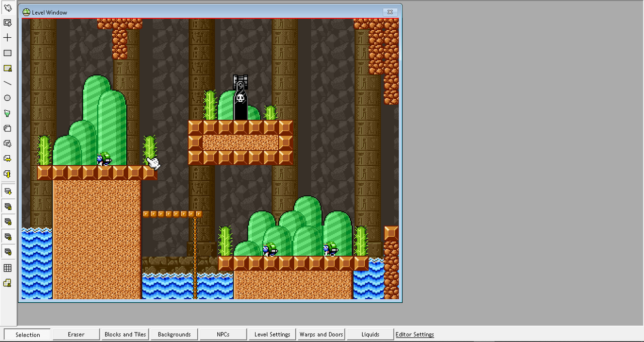
Task: Switch to the Selection tab
Action: coord(28,334)
